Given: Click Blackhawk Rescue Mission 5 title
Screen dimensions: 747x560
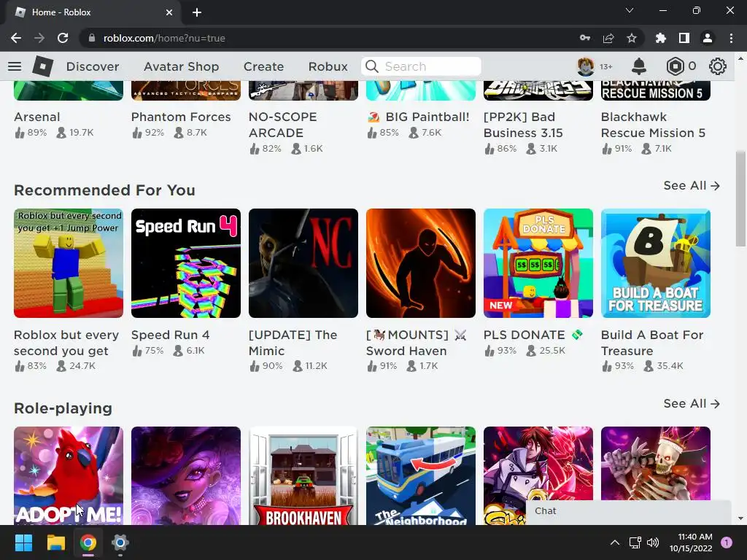Looking at the screenshot, I should click(x=653, y=125).
